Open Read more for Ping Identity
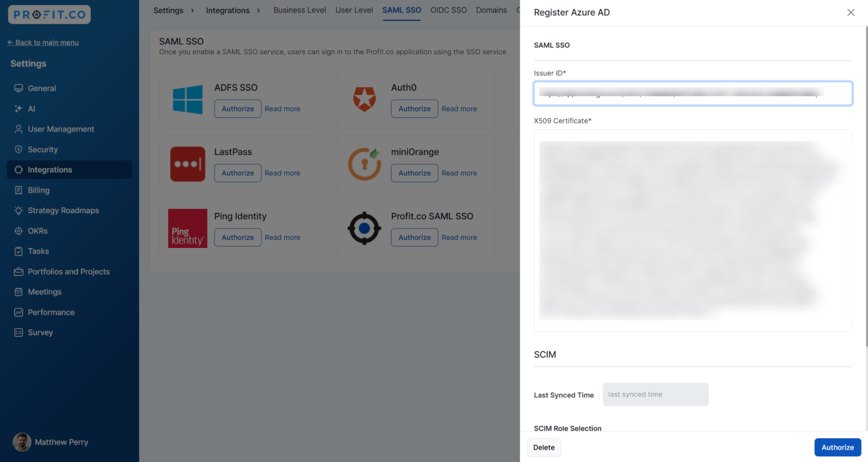 [282, 238]
